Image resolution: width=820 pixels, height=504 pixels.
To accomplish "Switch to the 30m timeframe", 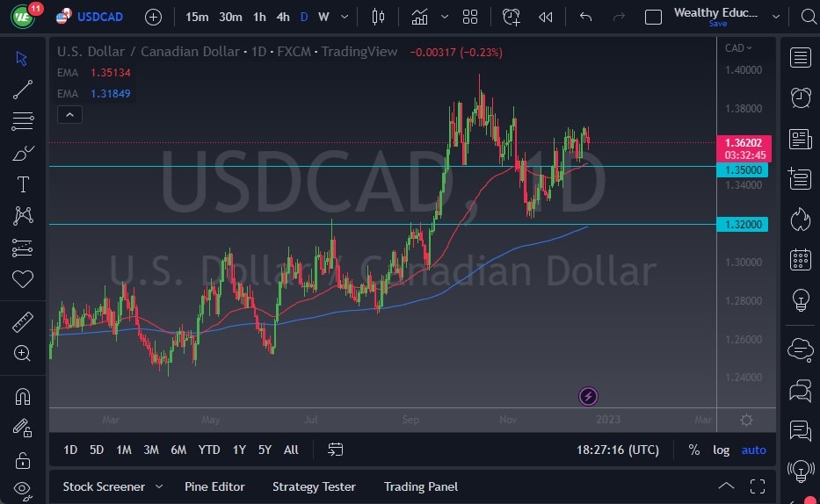I will (230, 18).
